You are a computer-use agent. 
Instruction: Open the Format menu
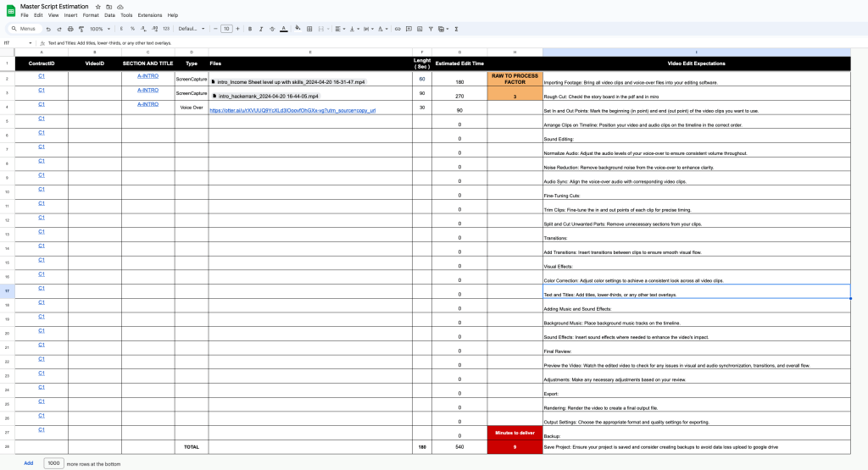point(91,15)
